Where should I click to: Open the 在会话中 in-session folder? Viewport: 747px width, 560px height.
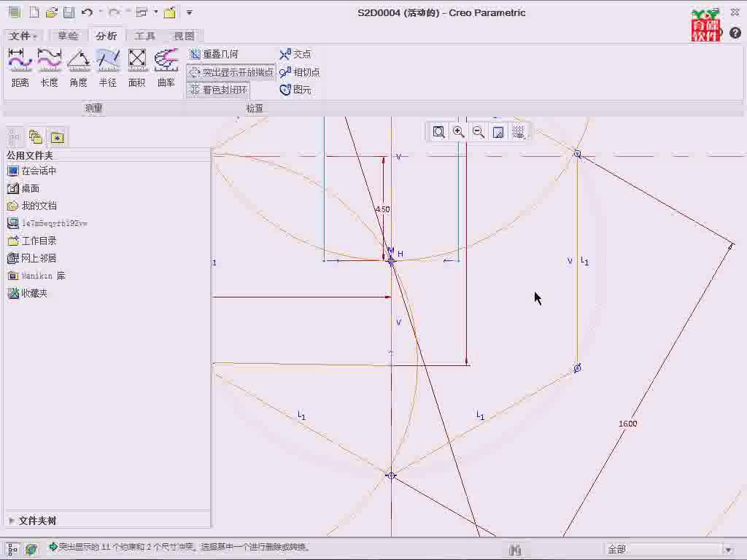[32, 171]
